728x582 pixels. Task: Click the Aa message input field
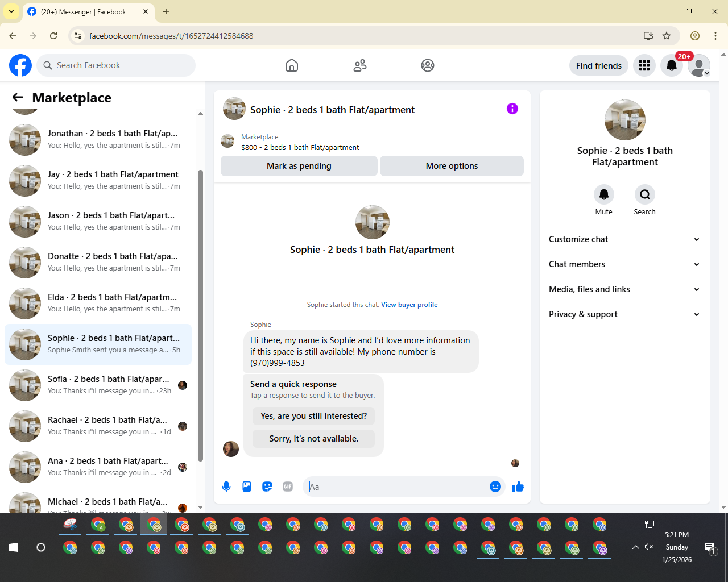click(x=397, y=487)
